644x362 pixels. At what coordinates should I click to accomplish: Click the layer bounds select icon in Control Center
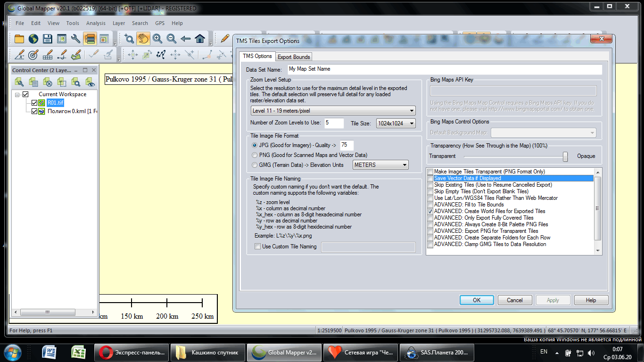[62, 82]
